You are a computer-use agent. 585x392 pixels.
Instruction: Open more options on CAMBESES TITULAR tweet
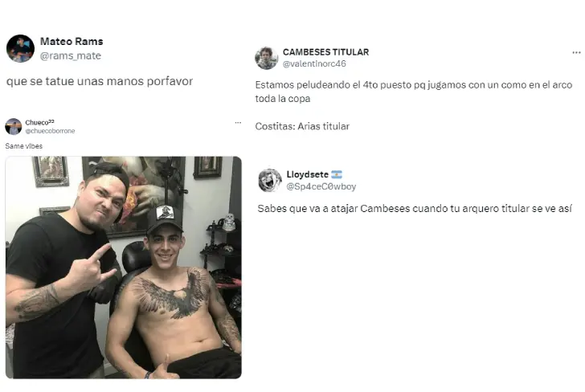(576, 52)
